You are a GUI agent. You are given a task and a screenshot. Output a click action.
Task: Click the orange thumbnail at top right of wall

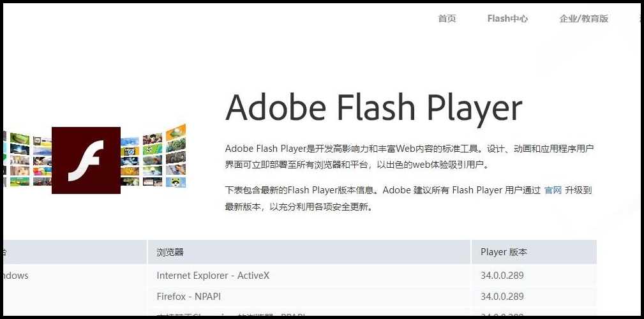(176, 132)
